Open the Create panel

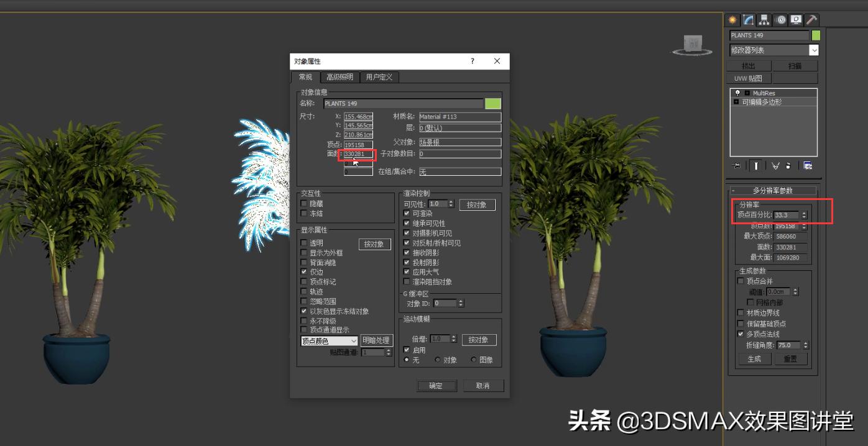(x=732, y=19)
